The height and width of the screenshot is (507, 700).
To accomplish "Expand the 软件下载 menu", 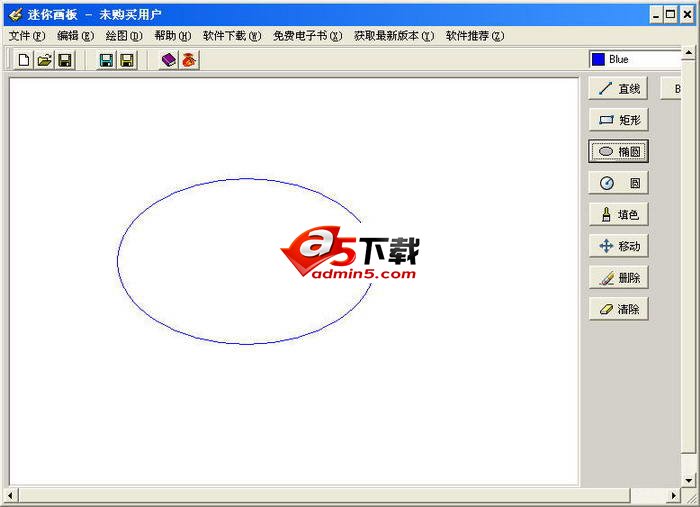I will [x=232, y=36].
